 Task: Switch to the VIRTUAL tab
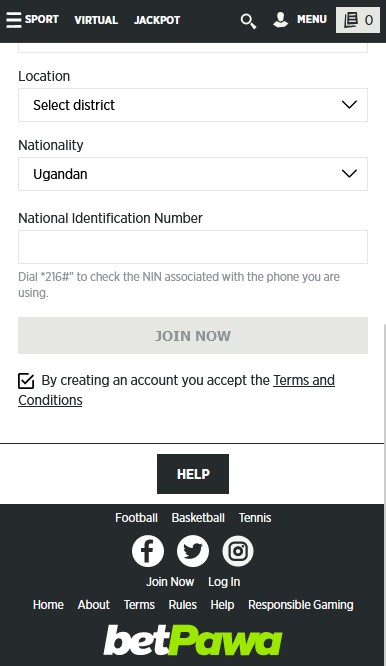pyautogui.click(x=96, y=20)
